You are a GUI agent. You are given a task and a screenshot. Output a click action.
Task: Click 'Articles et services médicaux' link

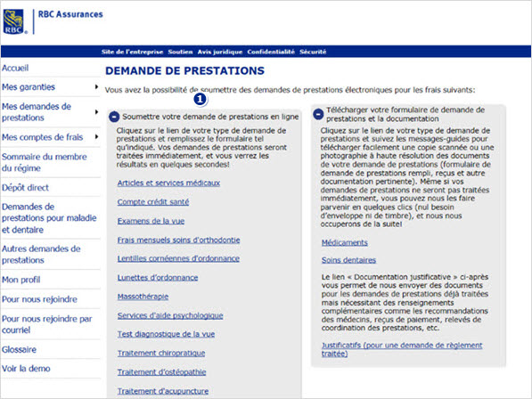(x=168, y=183)
